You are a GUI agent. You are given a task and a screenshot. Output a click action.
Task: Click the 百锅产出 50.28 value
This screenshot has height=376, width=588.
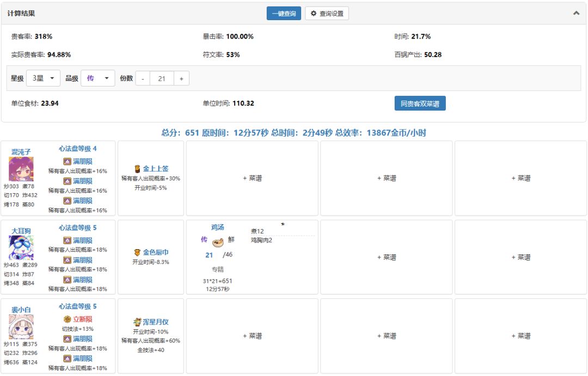[x=433, y=55]
